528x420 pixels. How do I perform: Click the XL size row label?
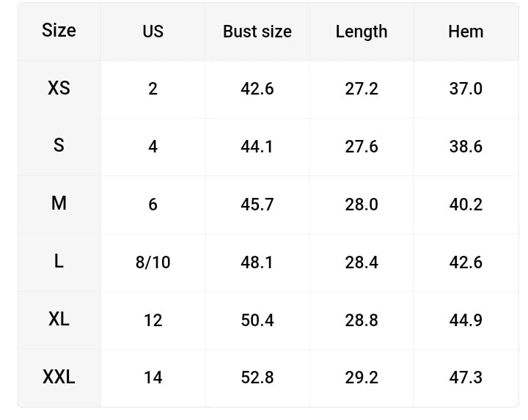59,319
